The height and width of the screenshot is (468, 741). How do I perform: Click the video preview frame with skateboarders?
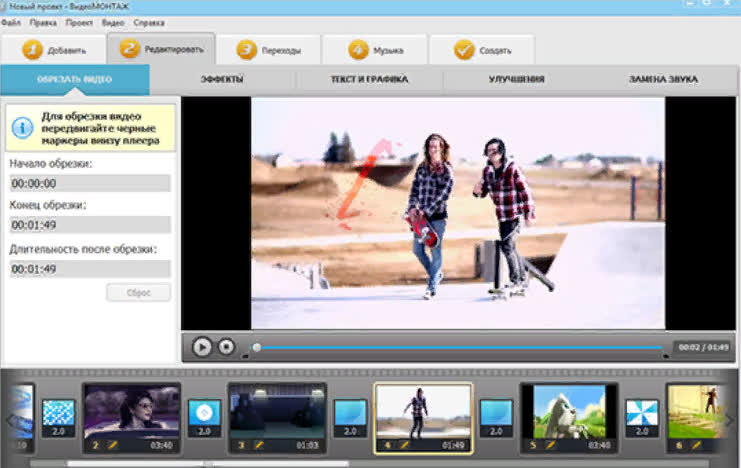click(458, 213)
